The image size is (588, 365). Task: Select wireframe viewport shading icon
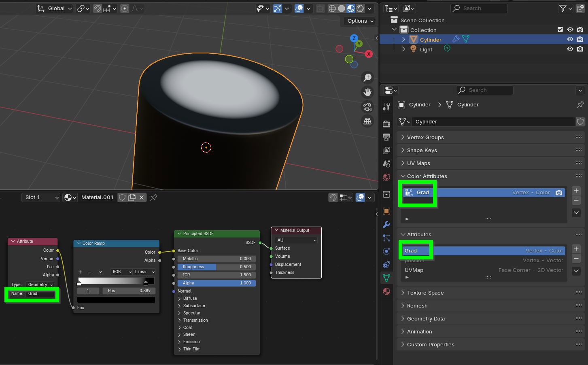coord(332,8)
